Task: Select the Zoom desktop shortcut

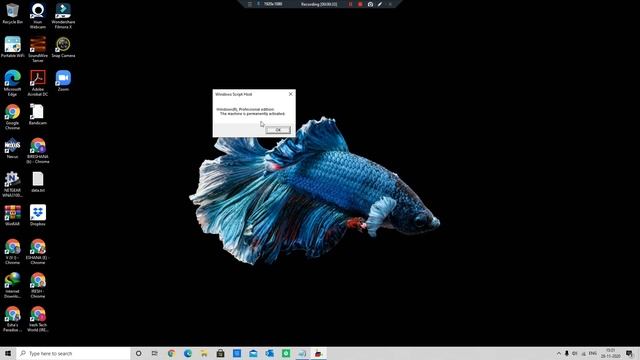Action: 63,80
